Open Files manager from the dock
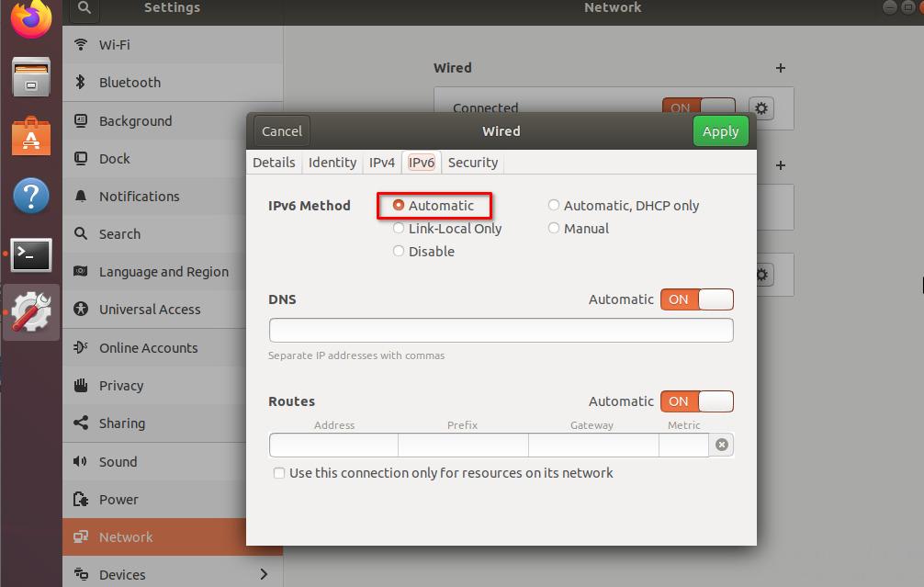924x587 pixels. pyautogui.click(x=31, y=77)
